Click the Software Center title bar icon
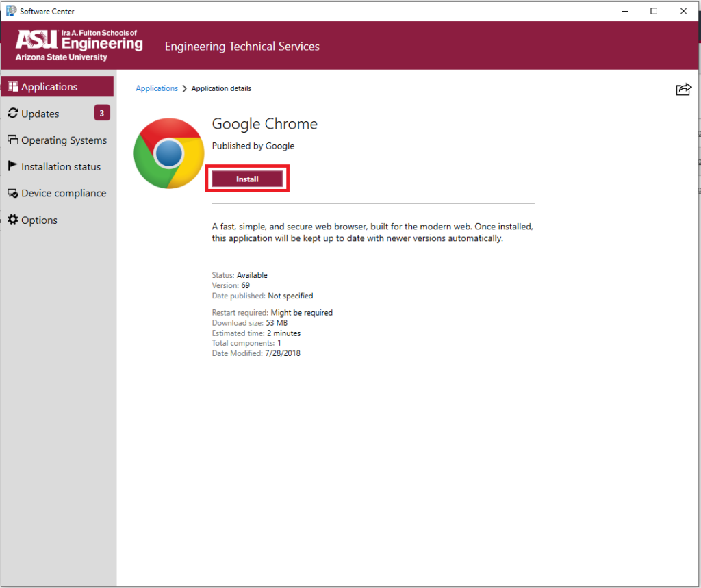701x588 pixels. (11, 11)
